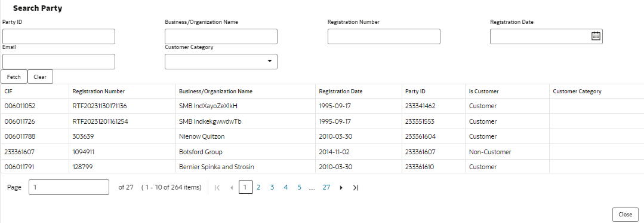This screenshot has height=223, width=644.
Task: Select the Botsford Group row
Action: pos(322,152)
